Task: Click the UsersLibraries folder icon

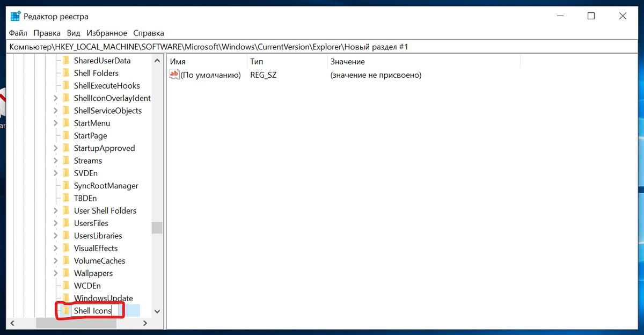Action: [x=66, y=236]
